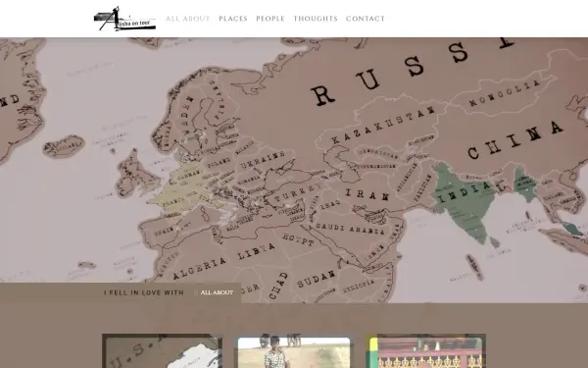The image size is (588, 368).
Task: Click the 'I fell in love with' heading
Action: point(144,292)
